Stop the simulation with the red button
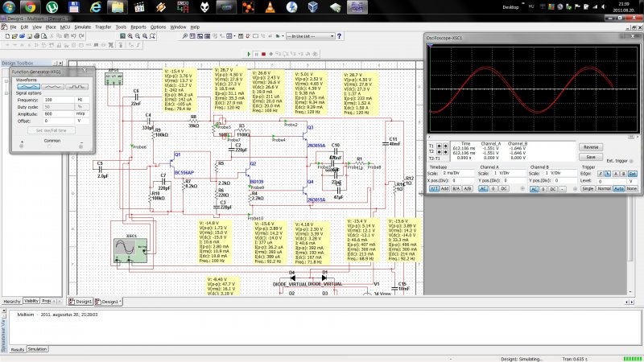The height and width of the screenshot is (362, 644). tap(263, 54)
